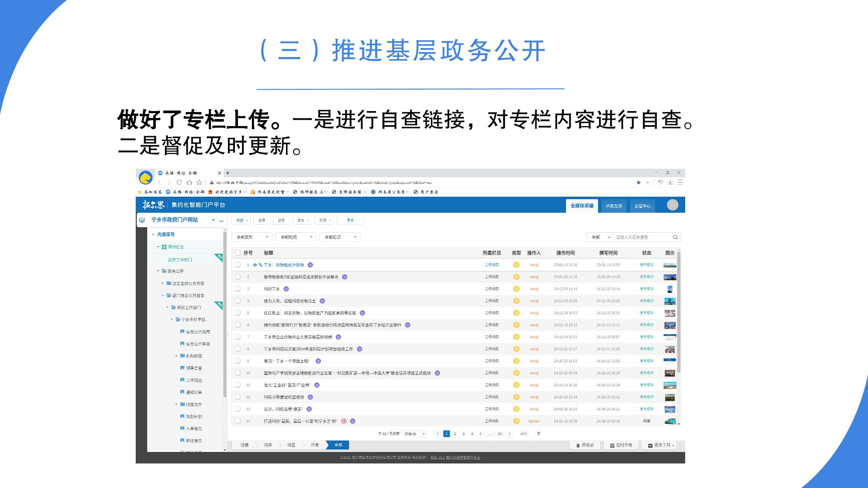Click the blue bookmark star in address bar
The width and height of the screenshot is (868, 488).
[638, 183]
